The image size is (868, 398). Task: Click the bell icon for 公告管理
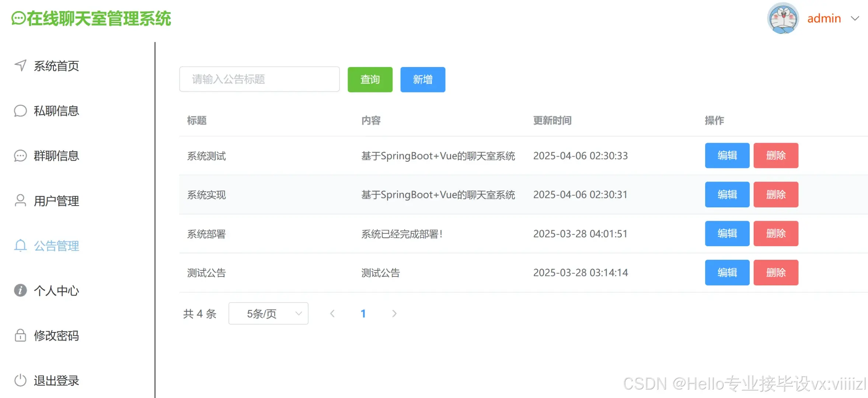[x=20, y=245]
